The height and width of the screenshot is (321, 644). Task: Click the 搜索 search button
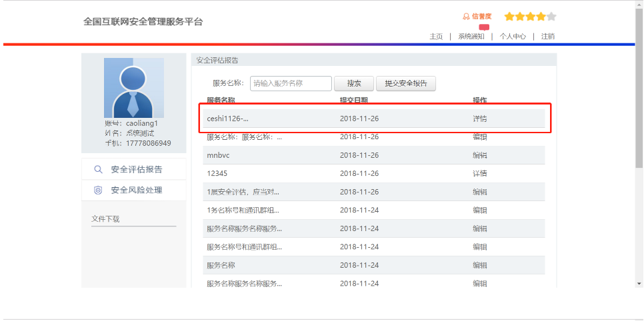354,83
